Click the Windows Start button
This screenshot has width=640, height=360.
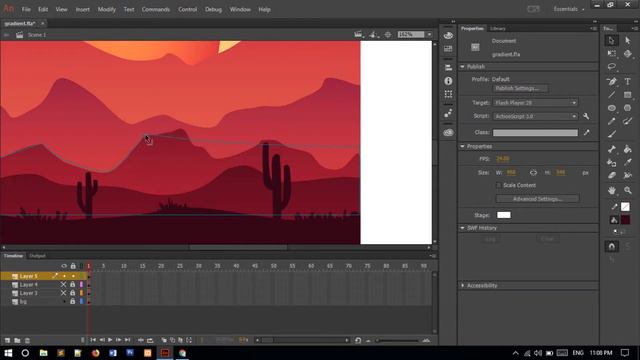click(8, 353)
